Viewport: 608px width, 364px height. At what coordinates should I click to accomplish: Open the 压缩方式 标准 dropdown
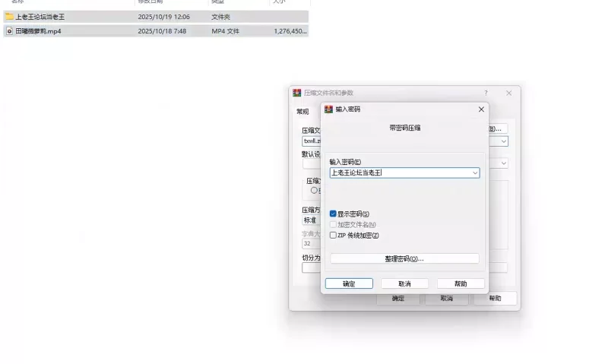[x=312, y=220]
